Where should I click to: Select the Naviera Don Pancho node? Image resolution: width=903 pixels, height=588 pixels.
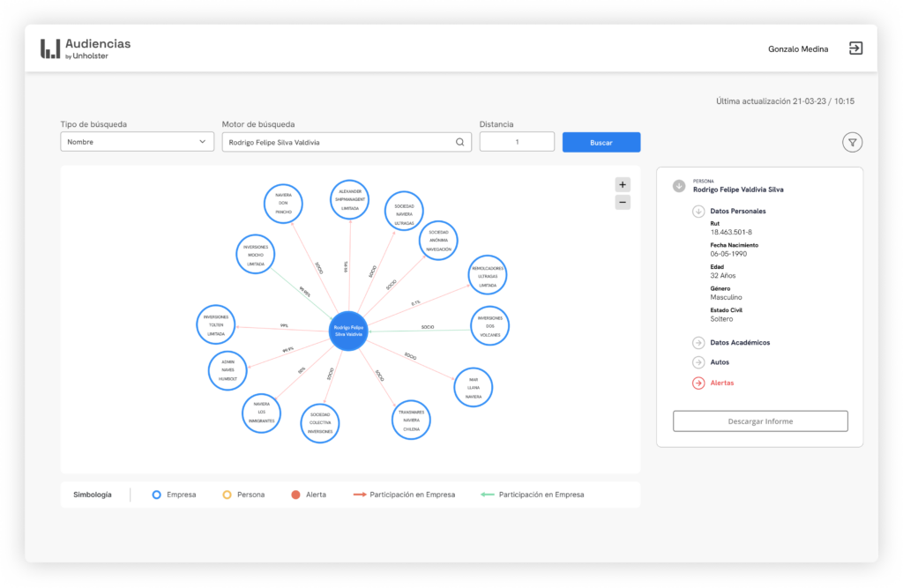pyautogui.click(x=283, y=203)
